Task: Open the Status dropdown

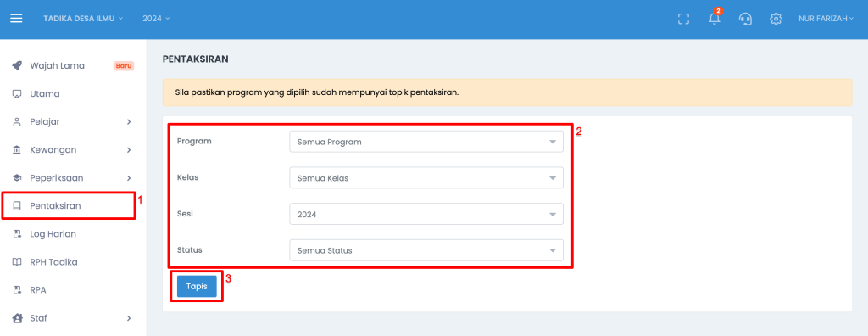Action: pos(426,250)
